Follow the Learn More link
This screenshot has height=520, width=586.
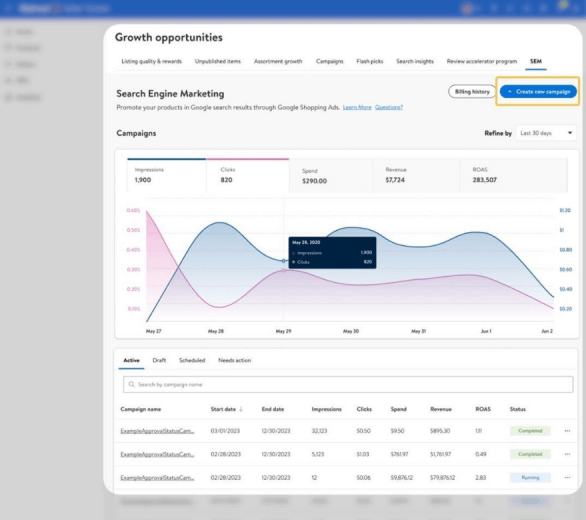[357, 107]
